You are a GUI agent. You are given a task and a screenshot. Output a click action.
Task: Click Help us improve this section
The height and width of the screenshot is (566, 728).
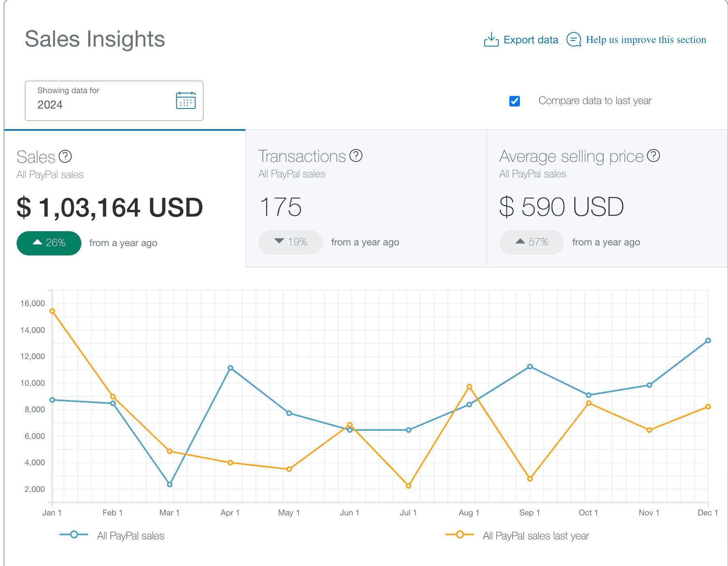pyautogui.click(x=646, y=39)
